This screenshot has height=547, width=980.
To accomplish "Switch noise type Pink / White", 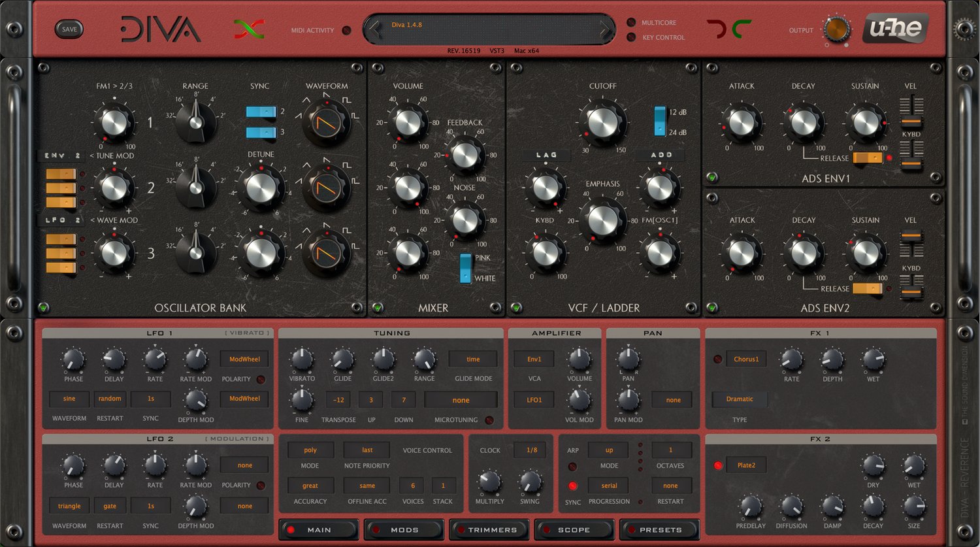I will pyautogui.click(x=465, y=268).
